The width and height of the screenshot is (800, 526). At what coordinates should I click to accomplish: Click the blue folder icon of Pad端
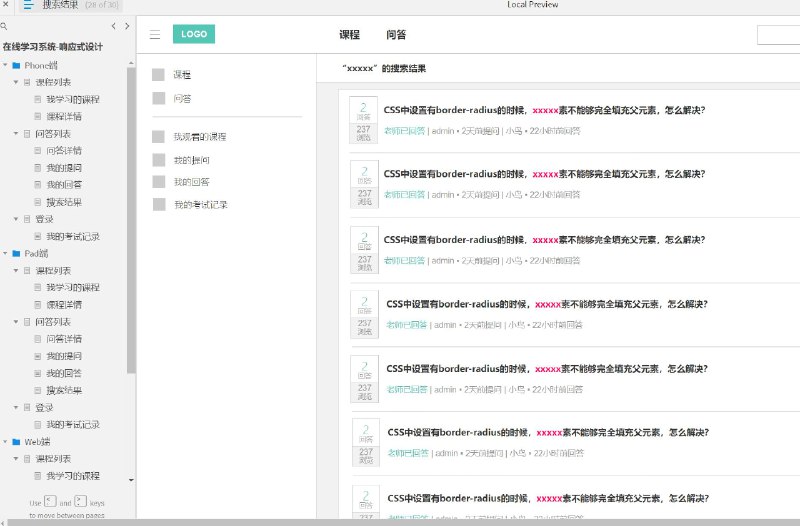[x=16, y=254]
